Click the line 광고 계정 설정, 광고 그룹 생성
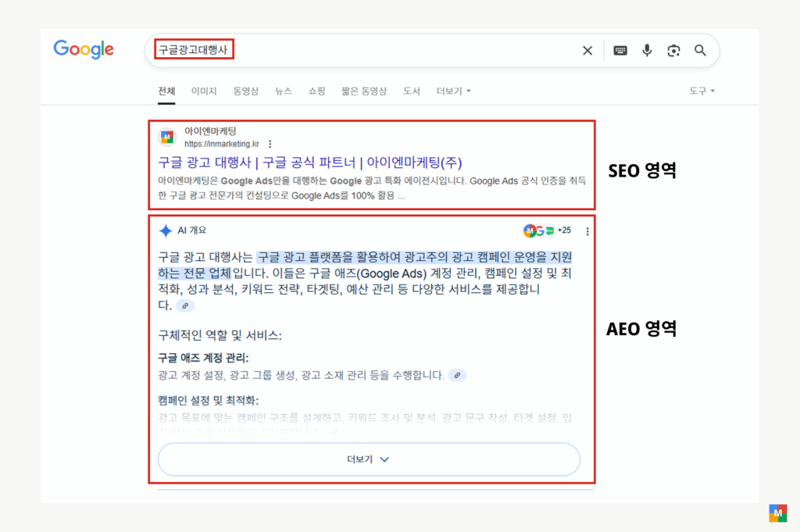This screenshot has width=800, height=532. 301,375
